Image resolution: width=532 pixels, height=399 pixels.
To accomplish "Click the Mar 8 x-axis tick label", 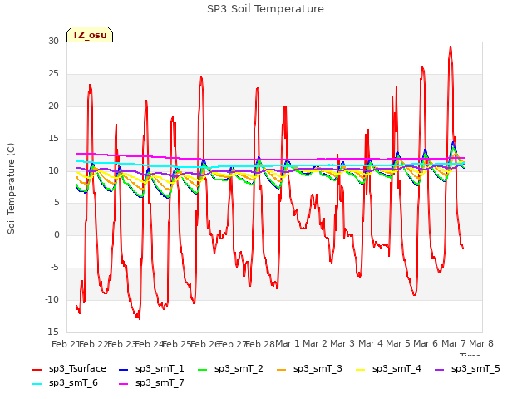I will click(481, 343).
